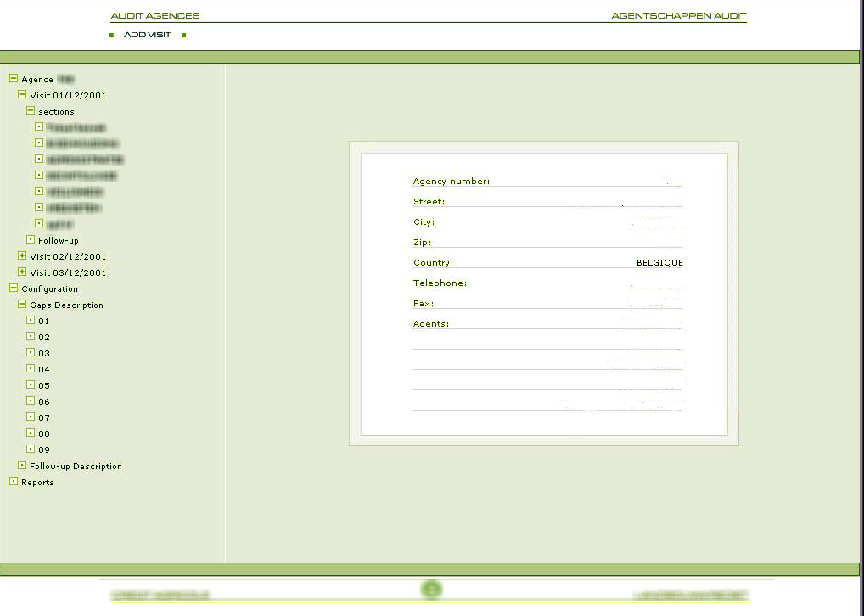Select gap description 03
The image size is (864, 616).
pos(43,353)
